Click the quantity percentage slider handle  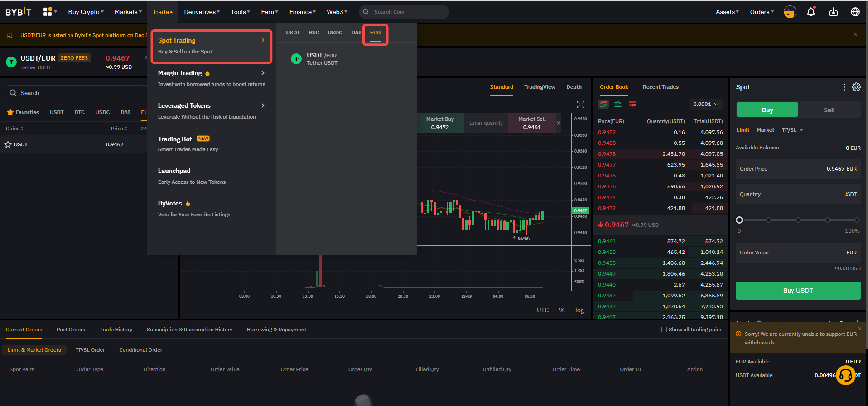pos(739,220)
